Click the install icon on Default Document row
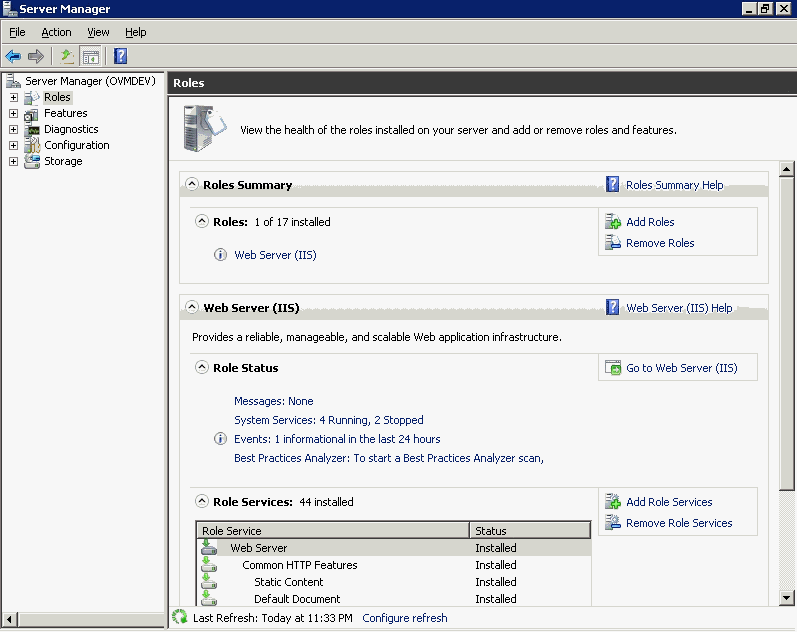This screenshot has height=632, width=797. click(209, 598)
